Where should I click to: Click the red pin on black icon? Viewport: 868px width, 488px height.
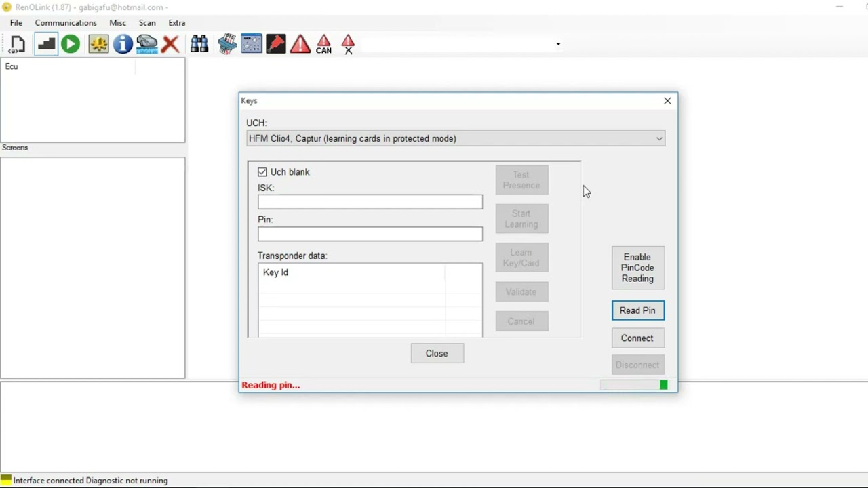pyautogui.click(x=276, y=45)
